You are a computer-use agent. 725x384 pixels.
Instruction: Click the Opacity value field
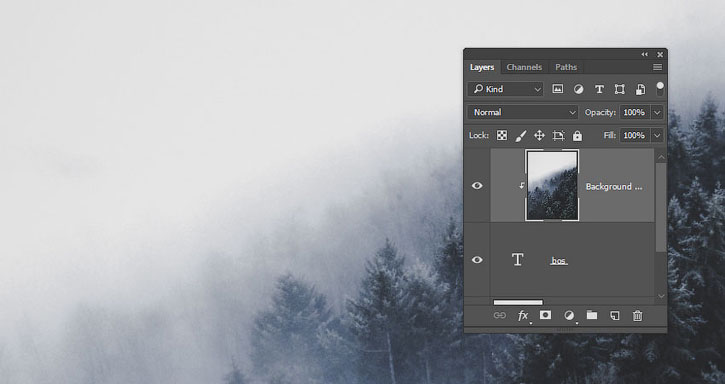(634, 112)
